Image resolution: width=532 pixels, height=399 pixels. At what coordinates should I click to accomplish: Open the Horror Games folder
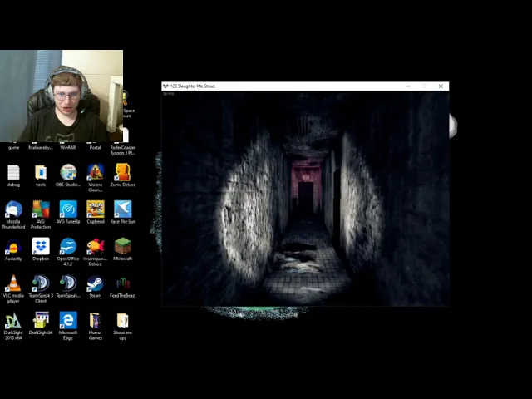tap(96, 320)
